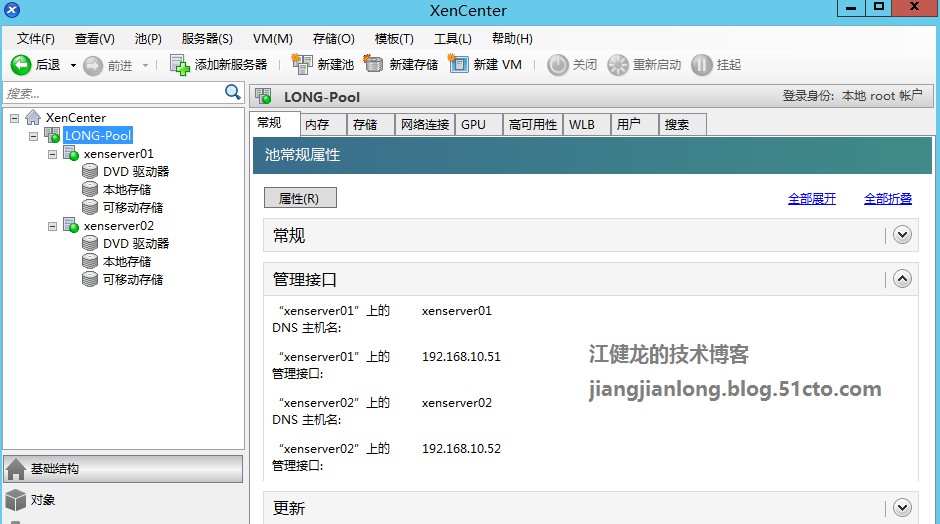
Task: Select 本地存储 icon under xenserver01
Action: point(90,189)
